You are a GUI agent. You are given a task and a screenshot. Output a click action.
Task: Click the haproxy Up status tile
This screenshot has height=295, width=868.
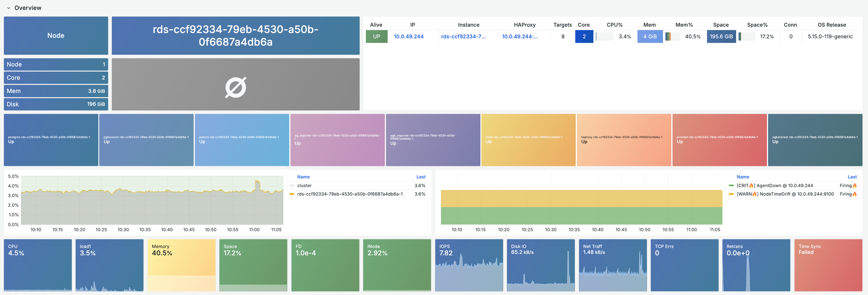point(624,140)
